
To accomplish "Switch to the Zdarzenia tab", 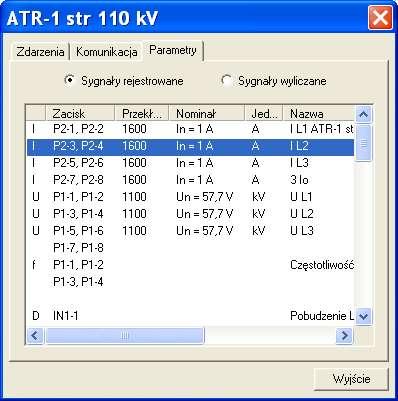I will tap(40, 52).
